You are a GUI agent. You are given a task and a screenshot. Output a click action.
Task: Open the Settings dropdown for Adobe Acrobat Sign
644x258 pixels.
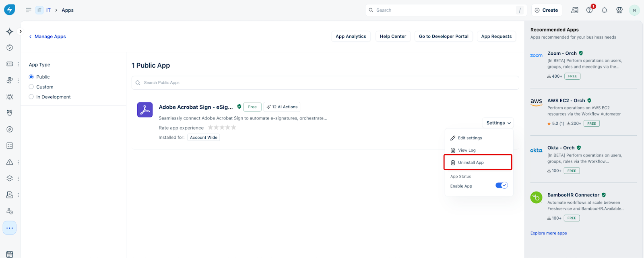pos(498,123)
